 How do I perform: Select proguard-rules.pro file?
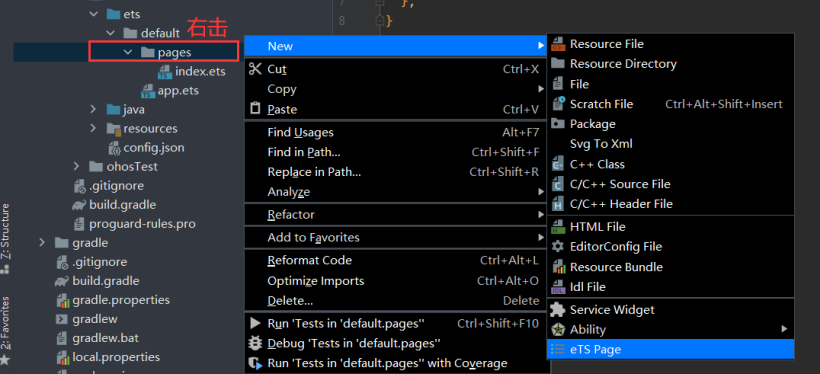[x=142, y=224]
